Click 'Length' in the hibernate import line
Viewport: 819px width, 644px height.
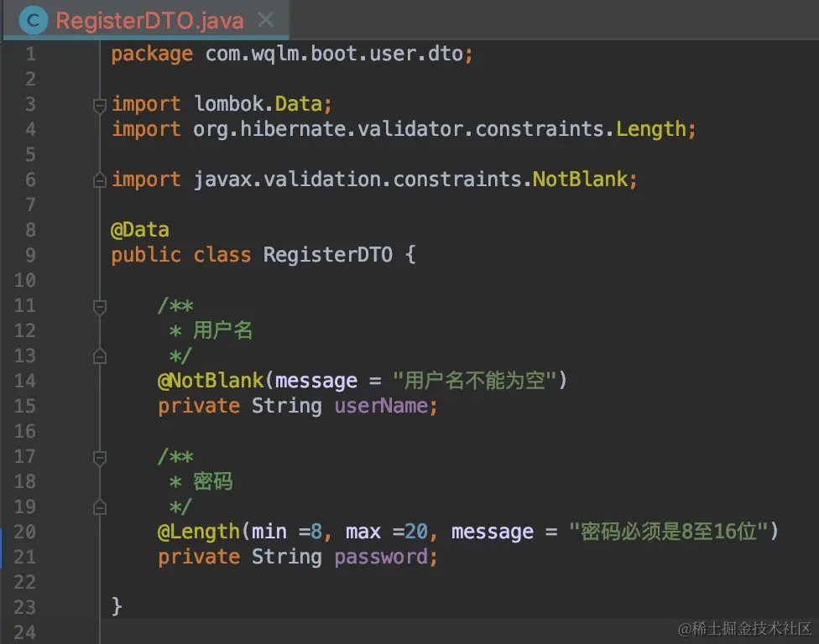click(x=651, y=129)
